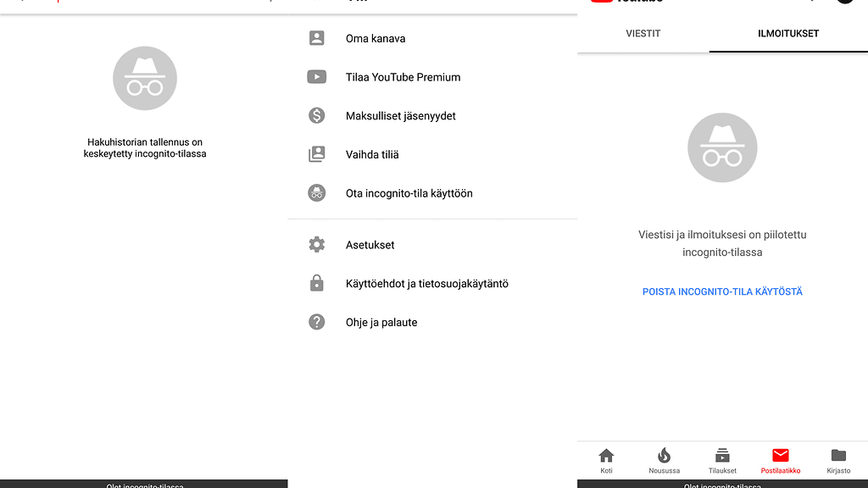
Task: Click the person icon beside Oma kanava
Action: 317,38
